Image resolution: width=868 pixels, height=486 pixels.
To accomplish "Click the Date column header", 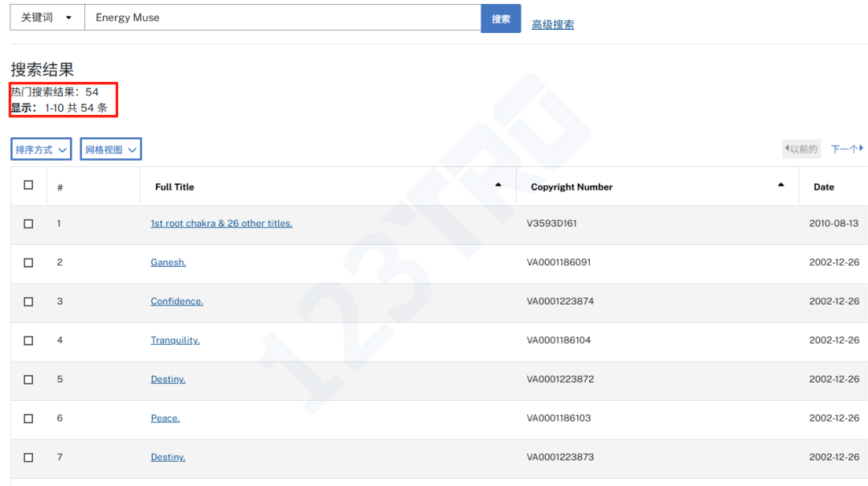I will [x=824, y=187].
